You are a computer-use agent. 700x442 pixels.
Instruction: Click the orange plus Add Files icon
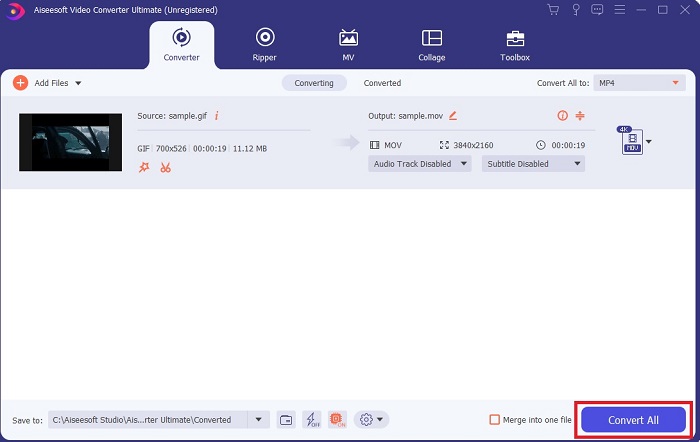20,83
